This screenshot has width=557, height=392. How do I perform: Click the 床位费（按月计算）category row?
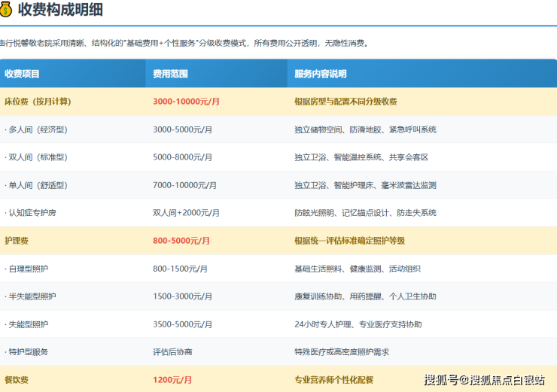pos(38,102)
